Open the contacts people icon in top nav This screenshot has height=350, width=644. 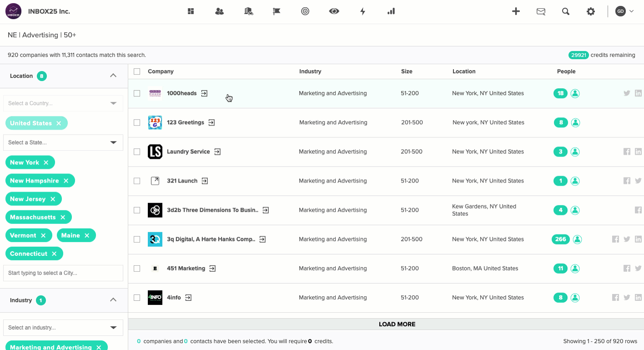(220, 11)
